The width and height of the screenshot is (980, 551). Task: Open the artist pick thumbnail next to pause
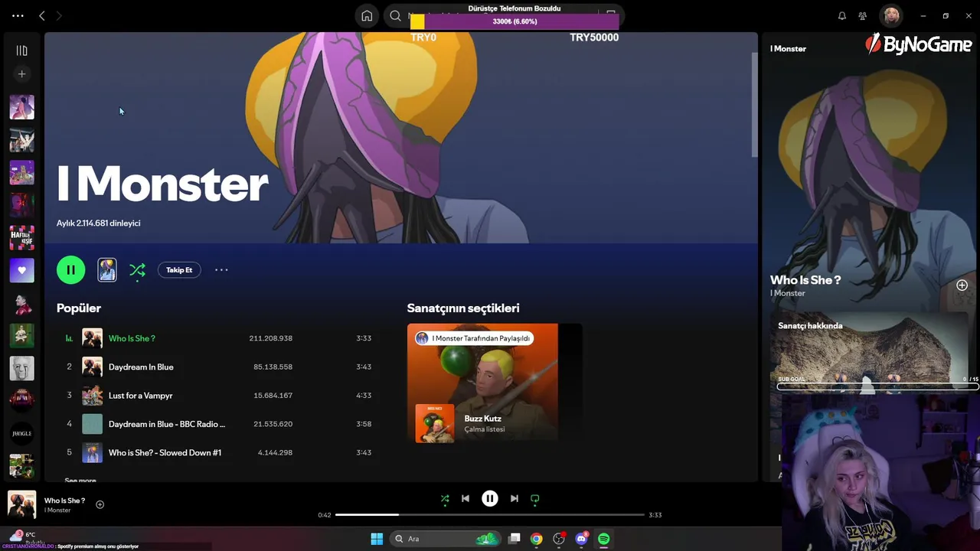(x=107, y=269)
